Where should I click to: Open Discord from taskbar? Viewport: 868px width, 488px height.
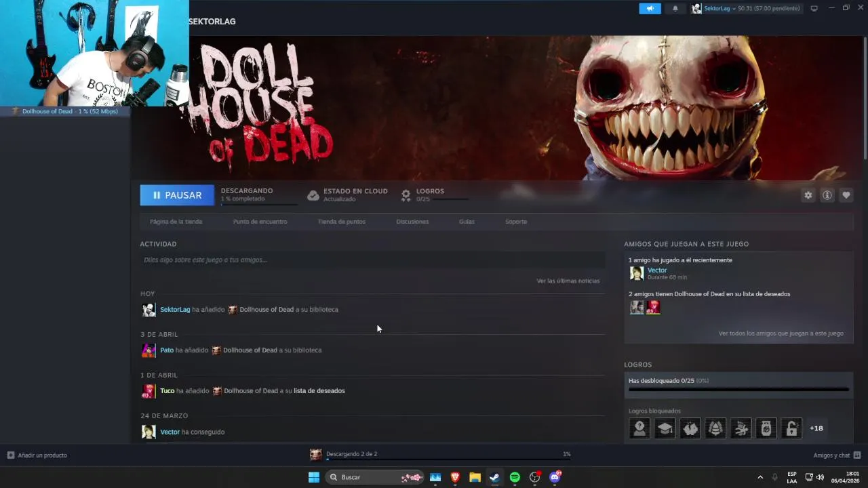tap(555, 477)
